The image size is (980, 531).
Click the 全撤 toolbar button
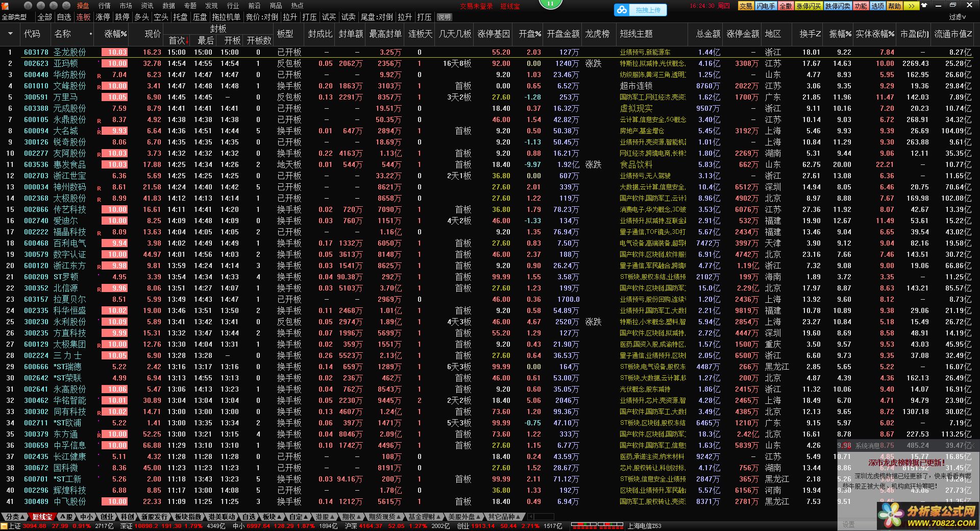pos(786,6)
